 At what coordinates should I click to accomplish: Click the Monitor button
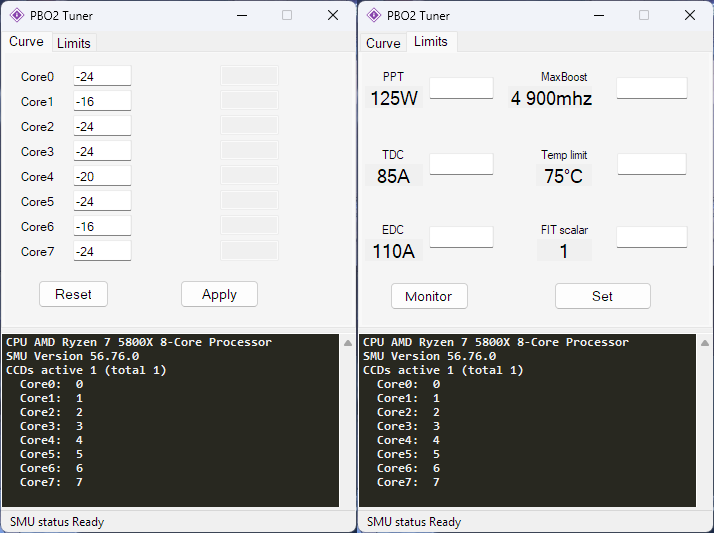428,296
